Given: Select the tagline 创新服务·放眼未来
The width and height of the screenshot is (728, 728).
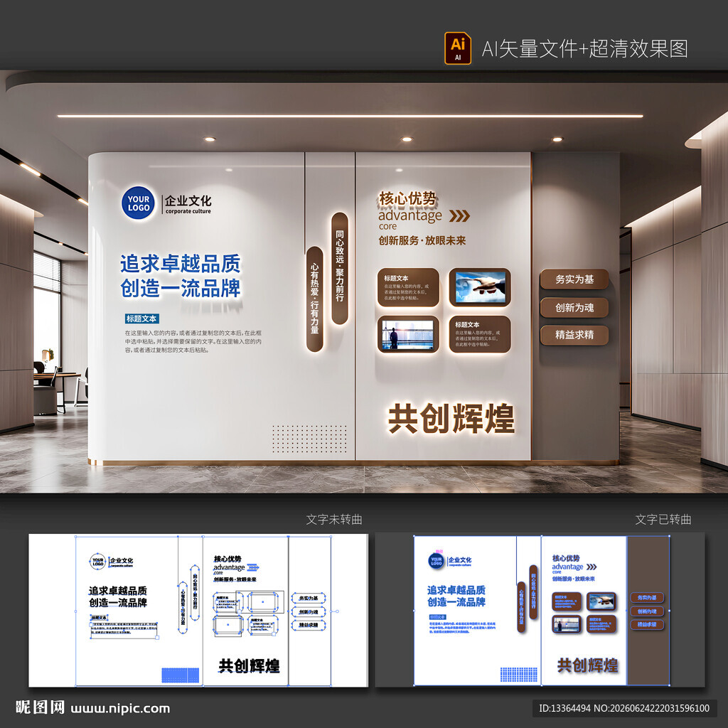Looking at the screenshot, I should (422, 240).
